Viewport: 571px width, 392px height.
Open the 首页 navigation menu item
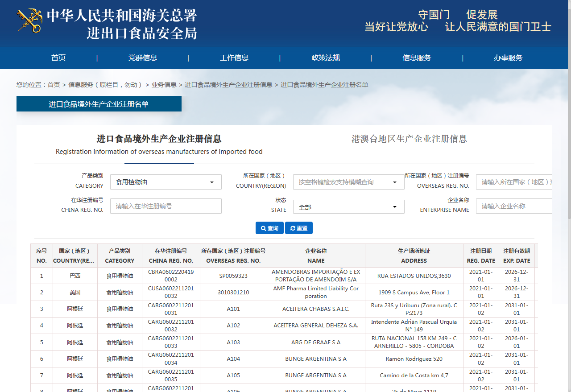pyautogui.click(x=58, y=58)
